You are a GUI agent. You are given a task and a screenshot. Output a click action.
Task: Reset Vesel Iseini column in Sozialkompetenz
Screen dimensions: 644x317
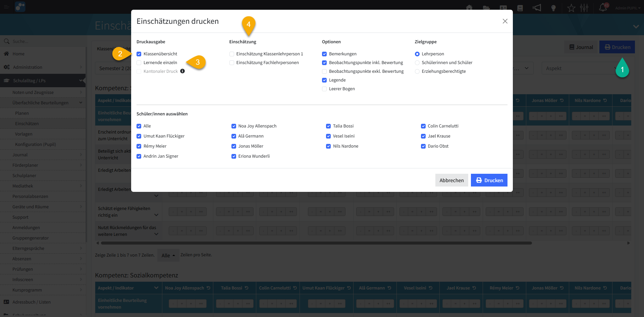coord(431,288)
